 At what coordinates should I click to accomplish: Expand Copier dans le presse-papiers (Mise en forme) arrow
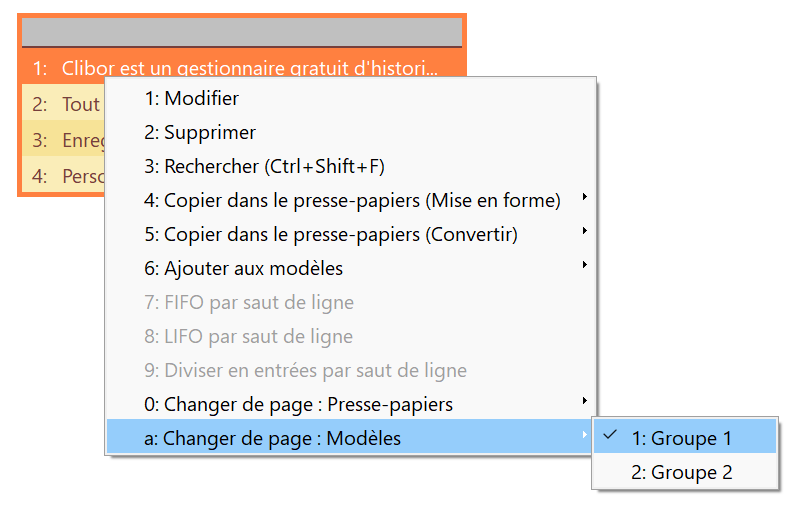[584, 197]
